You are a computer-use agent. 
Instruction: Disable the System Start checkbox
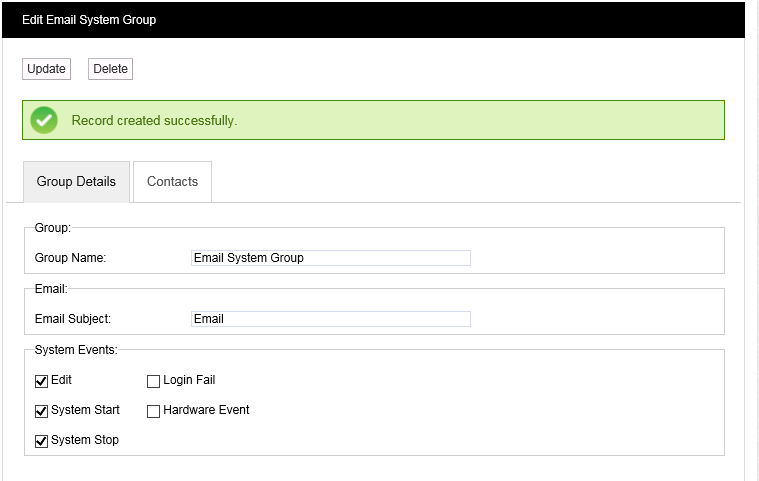(42, 411)
